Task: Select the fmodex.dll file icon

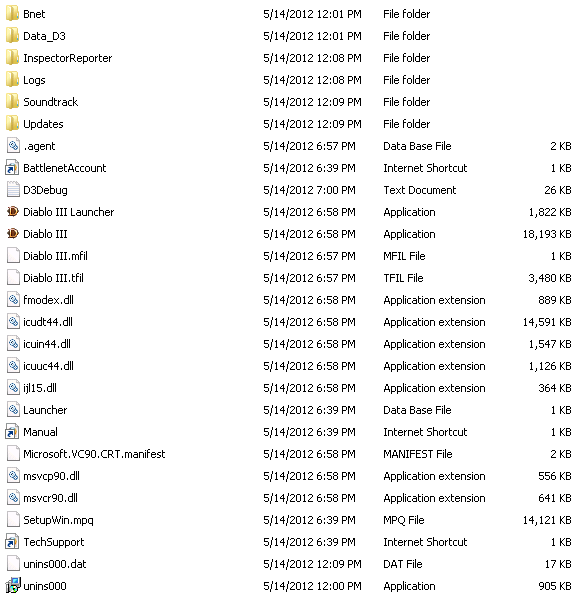Action: [x=13, y=300]
